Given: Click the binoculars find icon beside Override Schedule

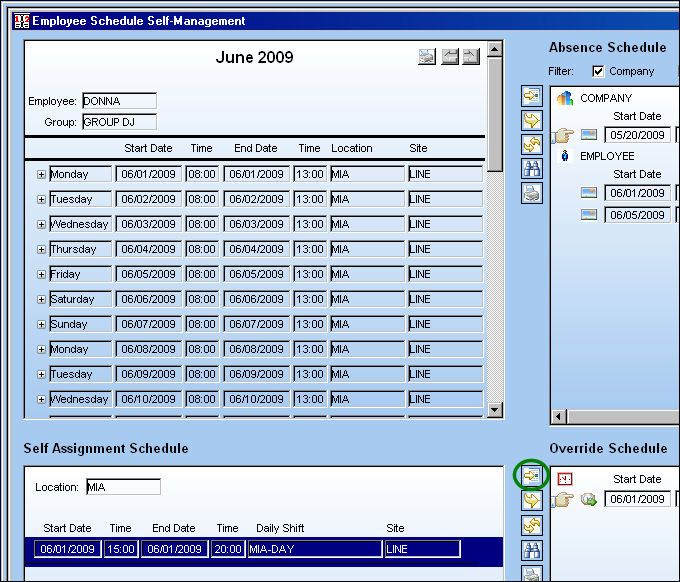Looking at the screenshot, I should (532, 551).
